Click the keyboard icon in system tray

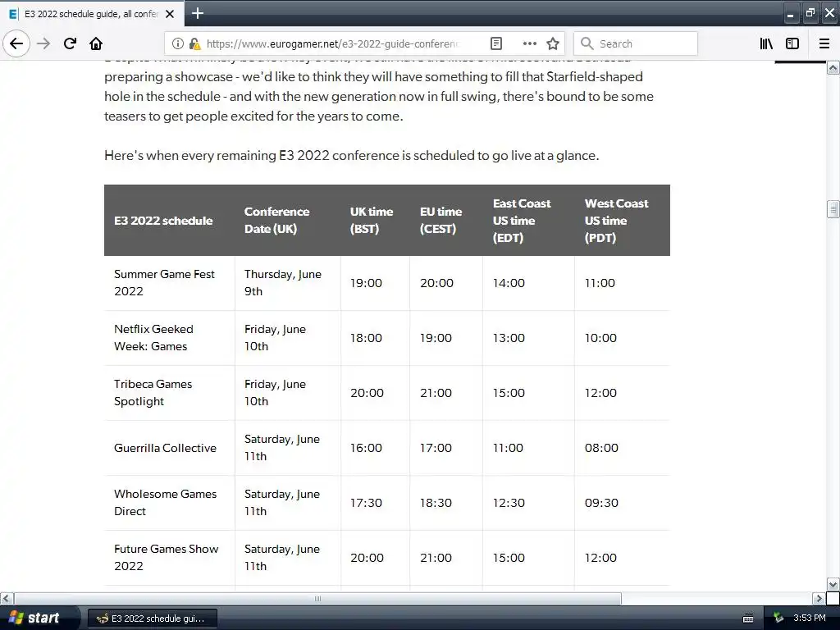748,619
